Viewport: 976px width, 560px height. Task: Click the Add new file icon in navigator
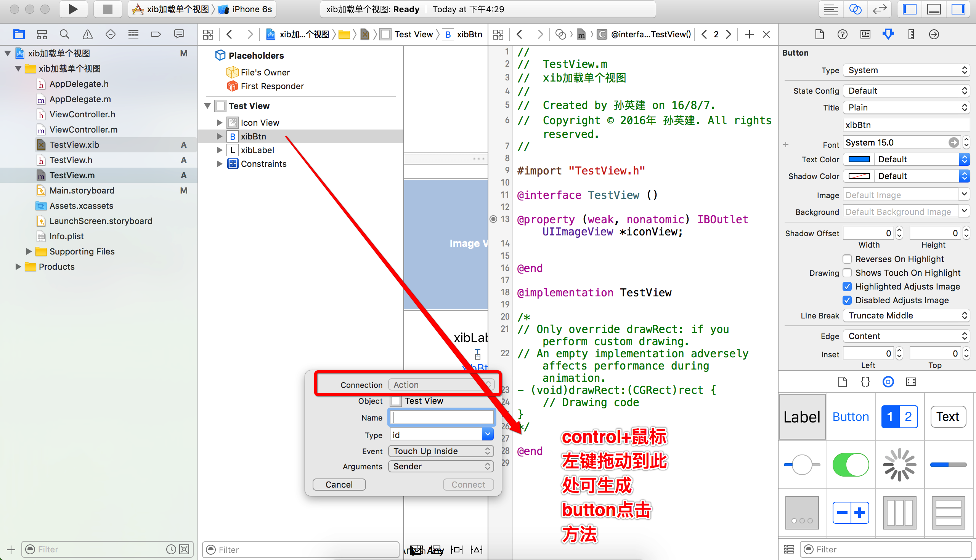pos(10,549)
